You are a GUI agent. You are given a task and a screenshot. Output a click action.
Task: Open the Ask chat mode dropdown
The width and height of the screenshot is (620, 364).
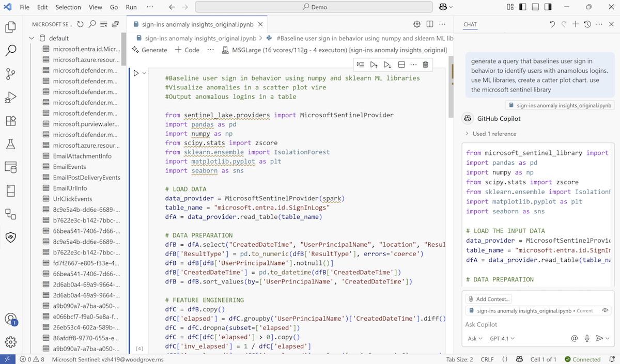click(475, 339)
